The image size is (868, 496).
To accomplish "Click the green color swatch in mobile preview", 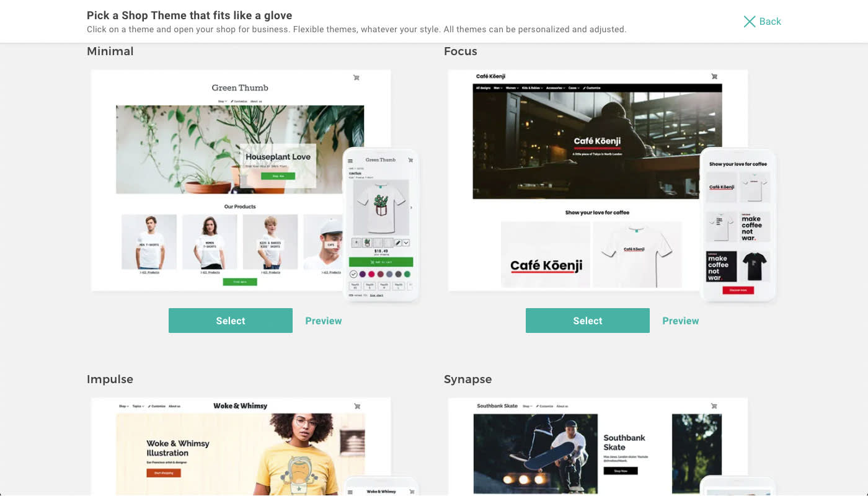I will point(407,274).
